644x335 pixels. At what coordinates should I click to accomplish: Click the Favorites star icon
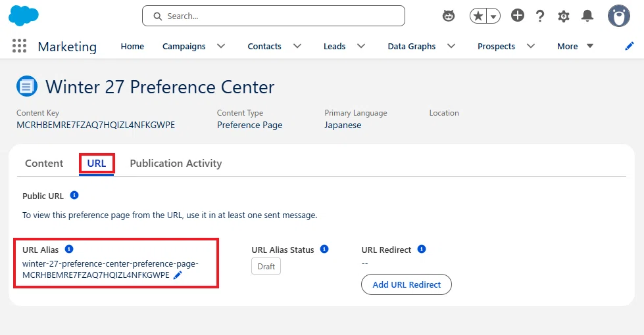coord(478,16)
